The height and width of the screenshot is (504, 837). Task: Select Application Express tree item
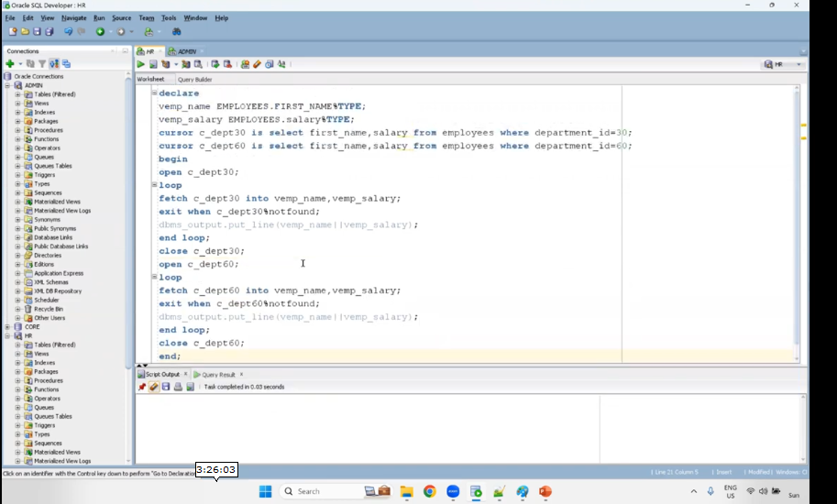click(x=59, y=273)
